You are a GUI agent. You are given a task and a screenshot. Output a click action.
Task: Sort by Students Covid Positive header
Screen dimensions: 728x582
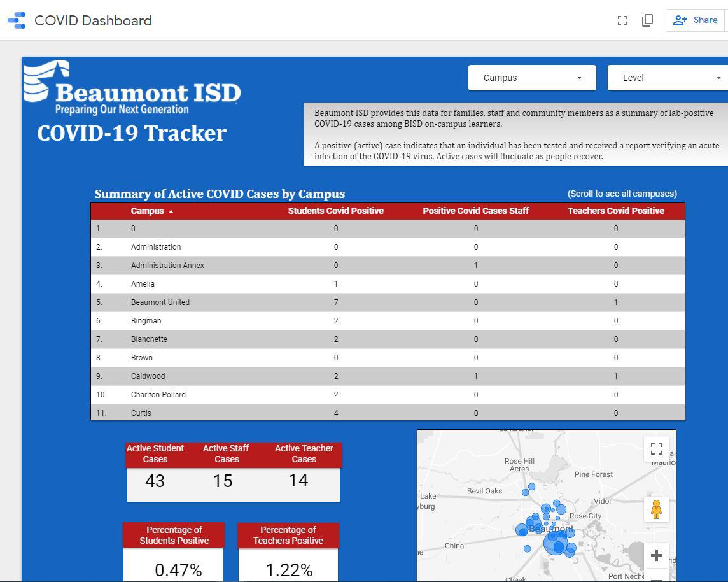click(x=335, y=211)
